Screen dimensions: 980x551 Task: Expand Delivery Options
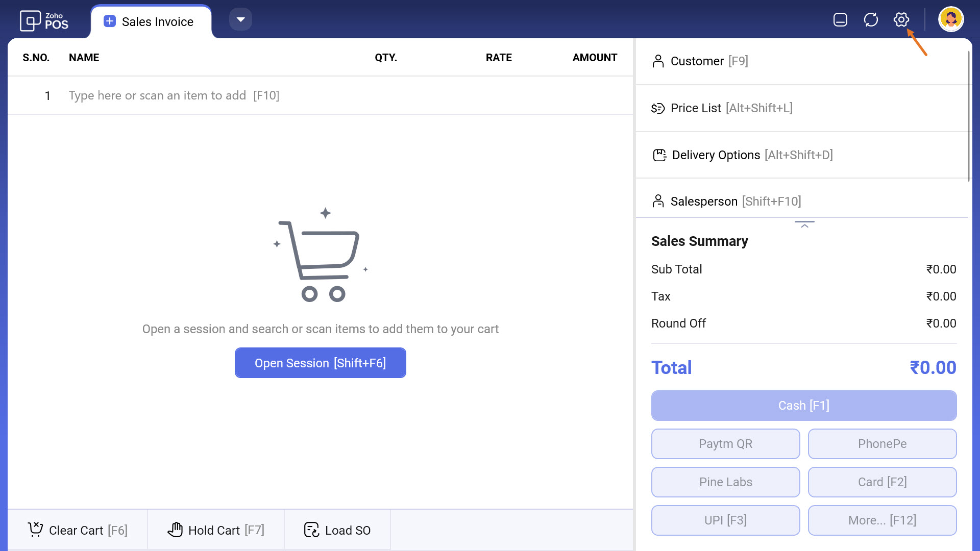743,155
